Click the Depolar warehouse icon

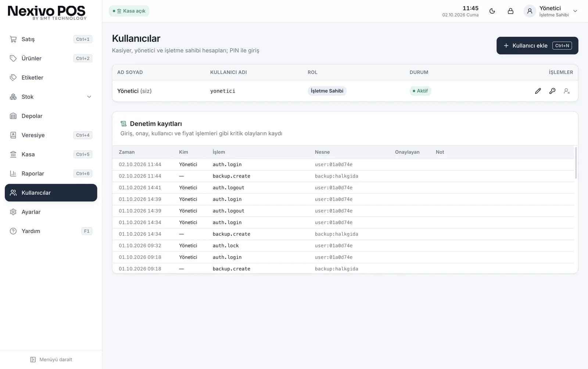[13, 116]
